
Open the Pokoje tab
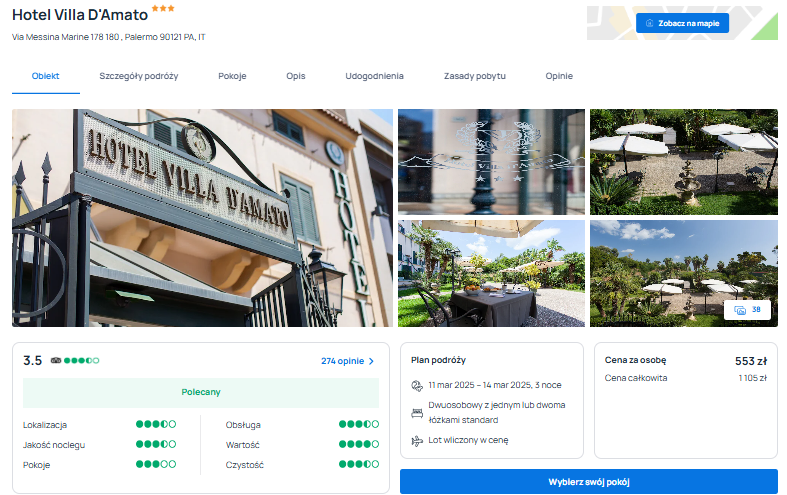pyautogui.click(x=232, y=76)
